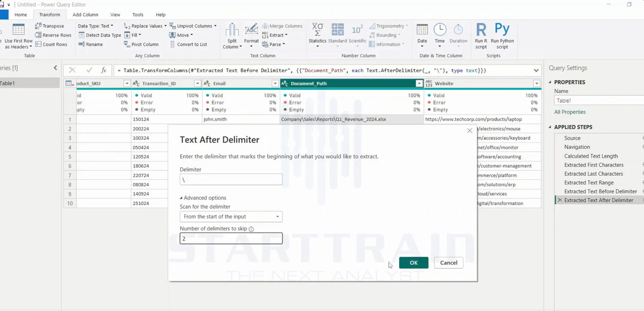Open Transaction_ID column filter dropdown
This screenshot has width=644, height=311.
pyautogui.click(x=197, y=83)
